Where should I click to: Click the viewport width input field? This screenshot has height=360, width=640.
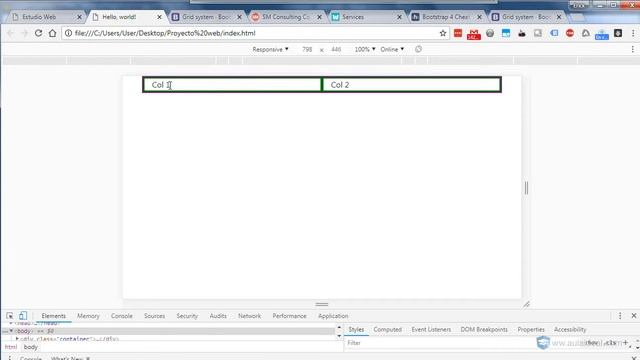point(307,49)
